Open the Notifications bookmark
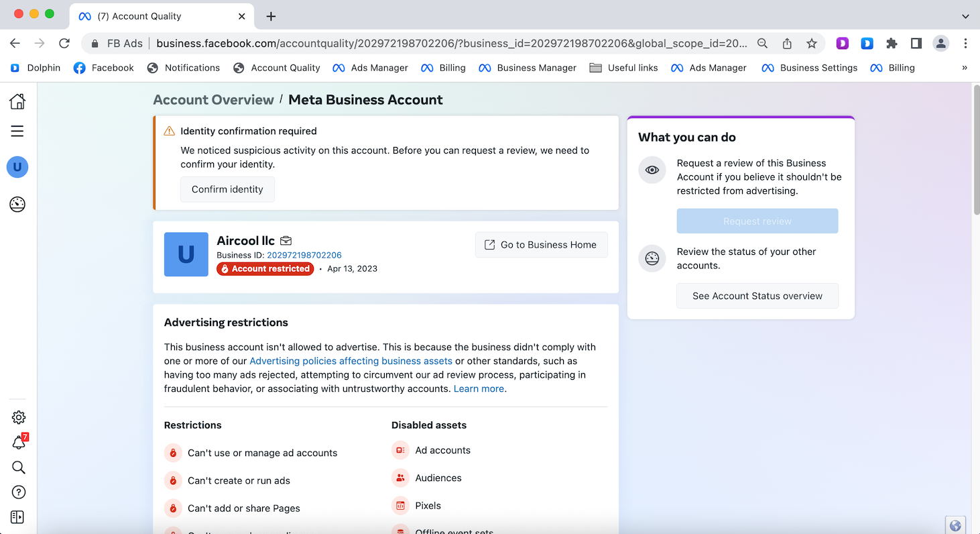980x534 pixels. [x=184, y=68]
